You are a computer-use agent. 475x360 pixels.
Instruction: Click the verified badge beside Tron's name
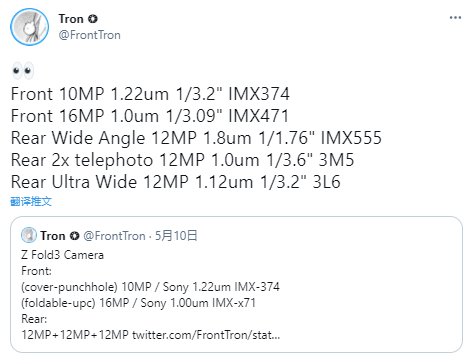tap(93, 19)
